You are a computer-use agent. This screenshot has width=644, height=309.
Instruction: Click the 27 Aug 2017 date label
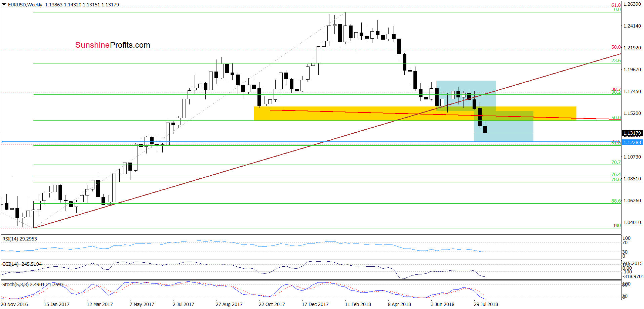pyautogui.click(x=229, y=304)
